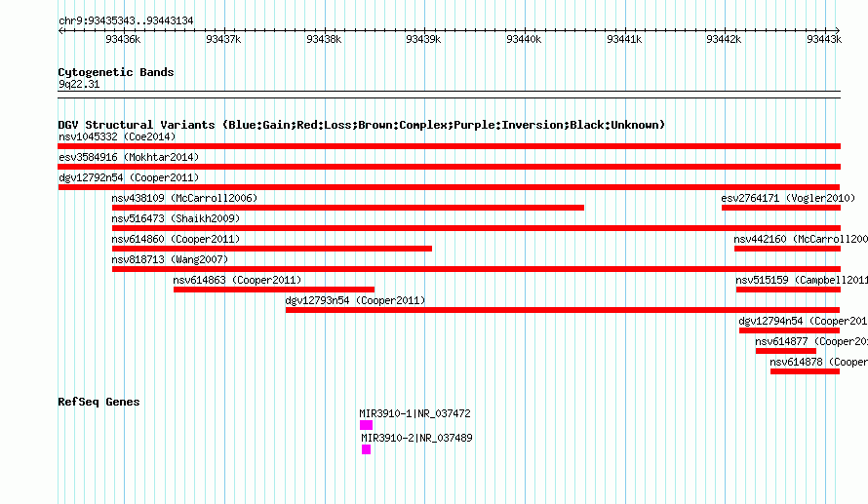Screen dimensions: 868x504
Task: Open nsv515159 (Campbell2011) variant label
Action: [x=802, y=280]
